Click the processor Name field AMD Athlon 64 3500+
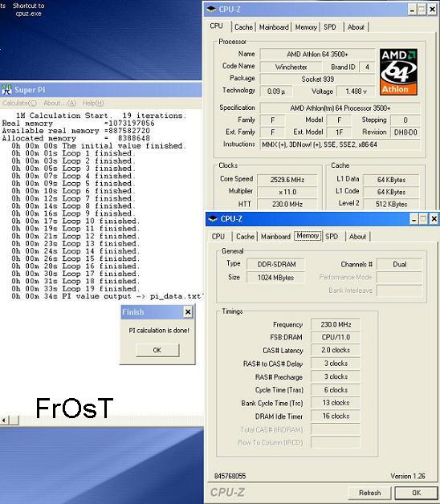The height and width of the screenshot is (504, 440). [317, 55]
